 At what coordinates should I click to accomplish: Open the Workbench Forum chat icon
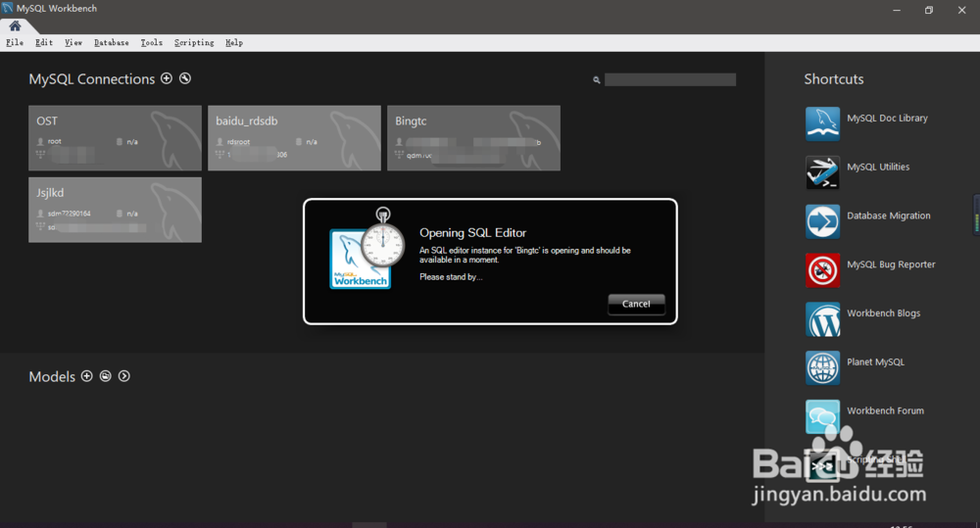(822, 415)
